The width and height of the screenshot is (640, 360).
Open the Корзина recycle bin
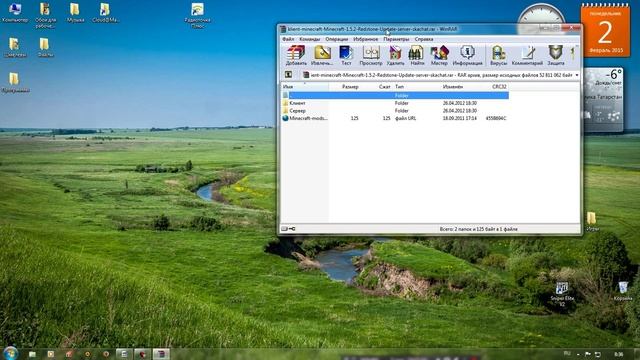pyautogui.click(x=623, y=291)
